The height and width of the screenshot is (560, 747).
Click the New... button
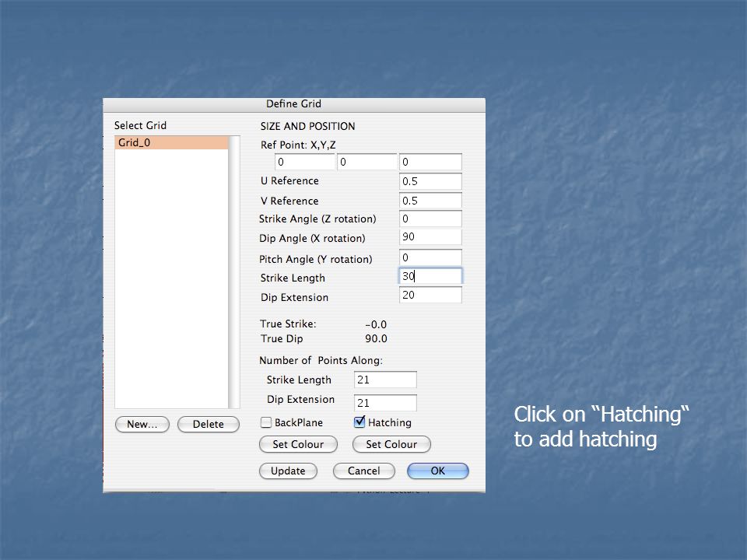(x=142, y=425)
